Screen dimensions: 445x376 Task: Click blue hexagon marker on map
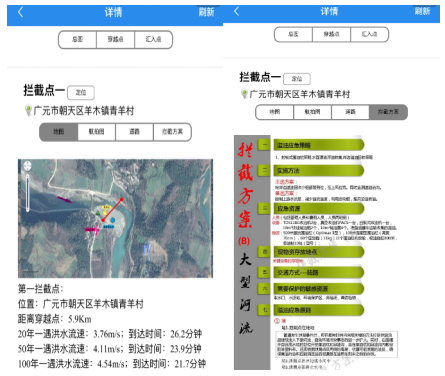coord(113,220)
